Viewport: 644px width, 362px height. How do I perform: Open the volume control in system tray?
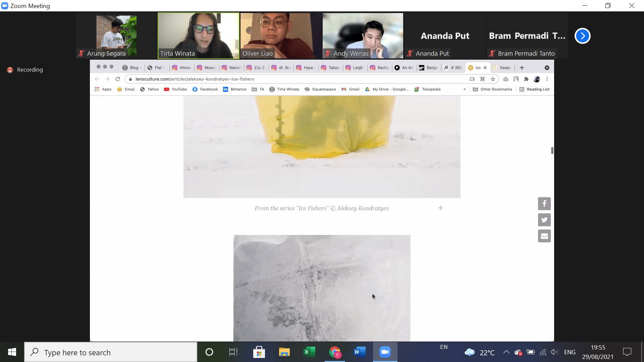(x=554, y=352)
